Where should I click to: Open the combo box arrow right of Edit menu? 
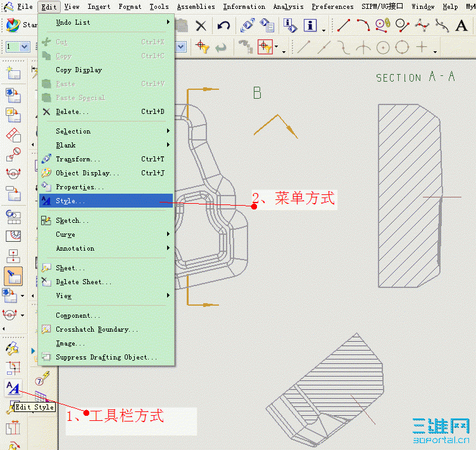pyautogui.click(x=181, y=47)
